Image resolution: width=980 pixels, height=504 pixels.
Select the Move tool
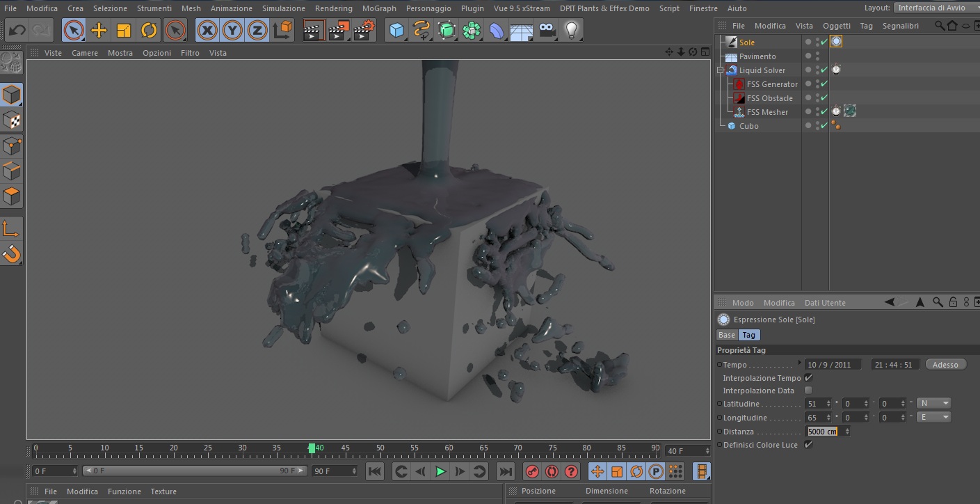click(99, 30)
